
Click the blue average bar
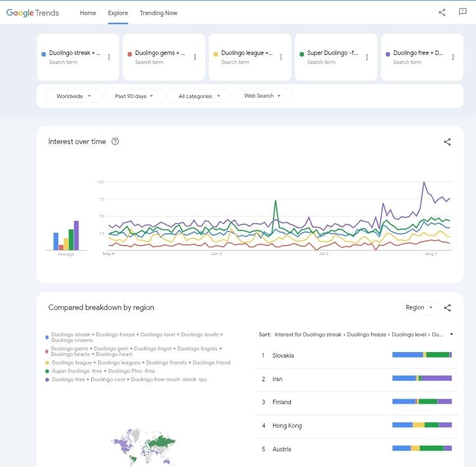[x=56, y=242]
